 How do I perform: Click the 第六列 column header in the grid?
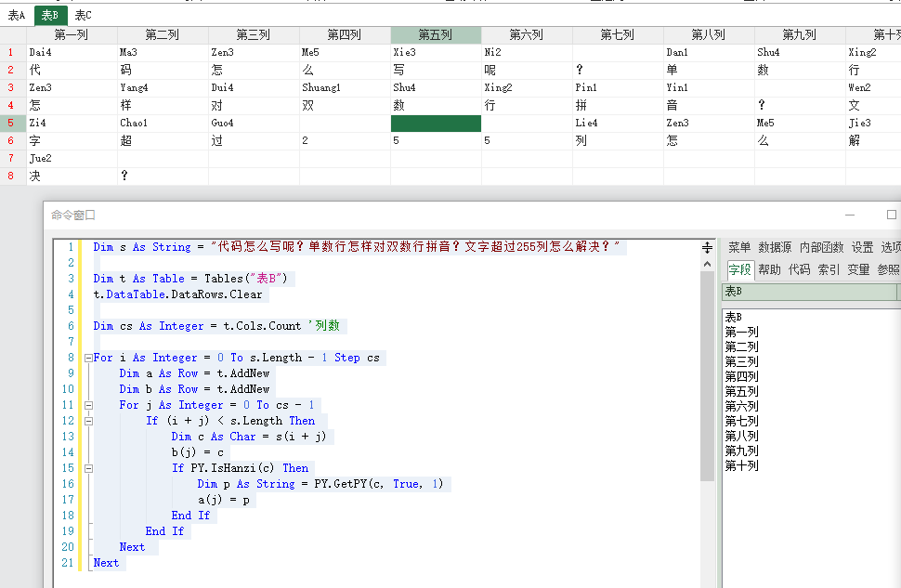(x=527, y=35)
